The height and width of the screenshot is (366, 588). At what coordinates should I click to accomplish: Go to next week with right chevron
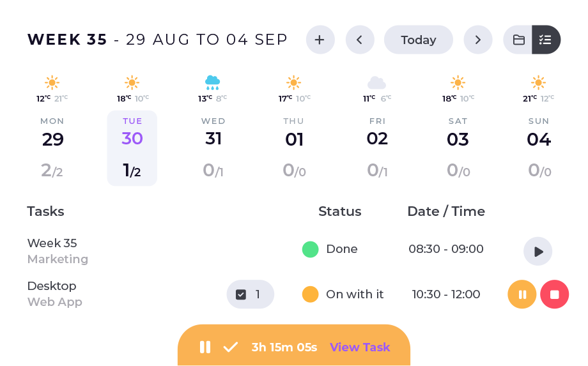(x=478, y=40)
